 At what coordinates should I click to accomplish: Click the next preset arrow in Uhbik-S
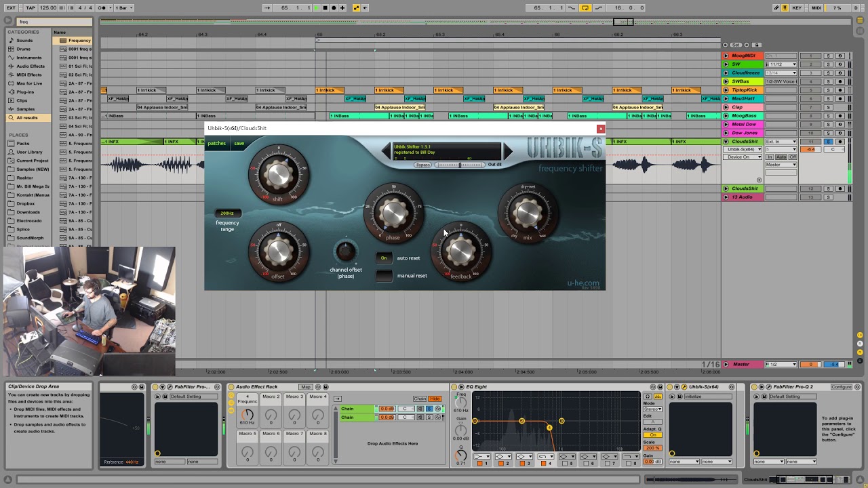[x=507, y=150]
